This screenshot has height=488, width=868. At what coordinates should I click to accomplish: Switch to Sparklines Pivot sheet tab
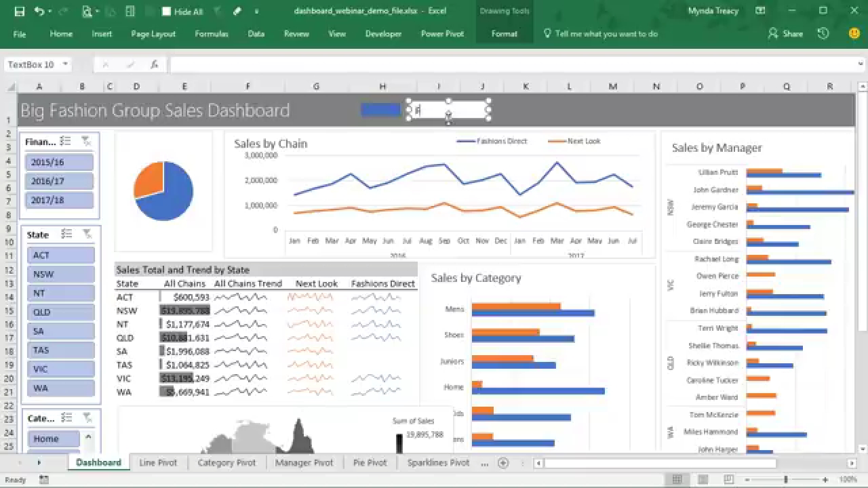coord(438,462)
